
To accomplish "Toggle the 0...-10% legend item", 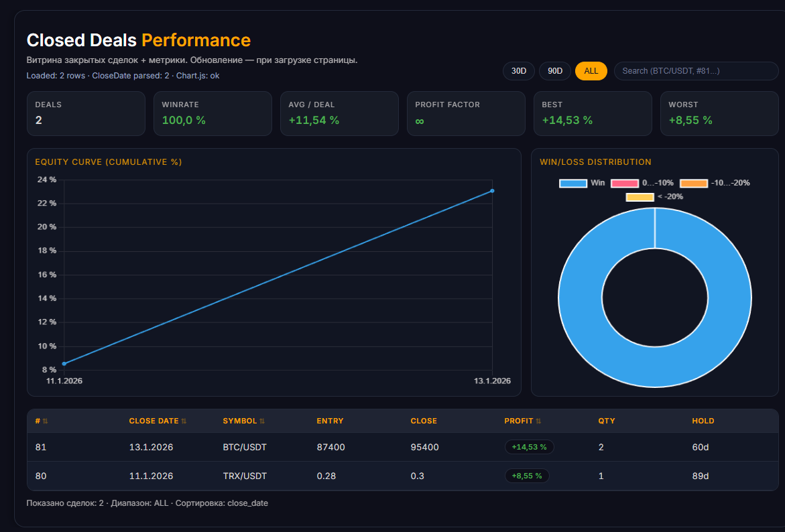I will pos(642,183).
